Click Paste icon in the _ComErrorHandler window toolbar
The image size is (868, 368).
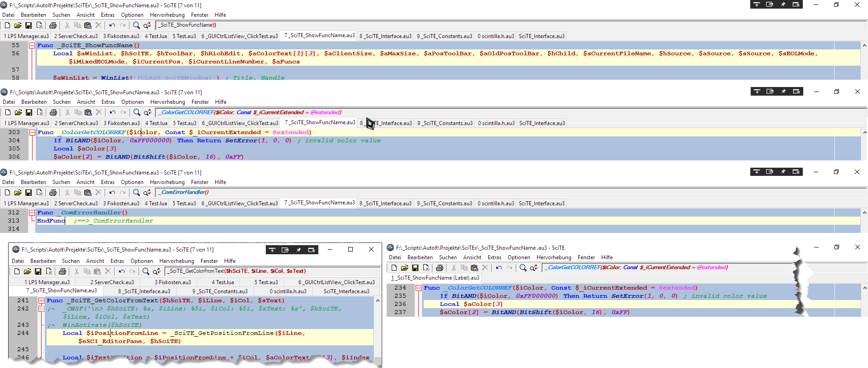point(88,193)
